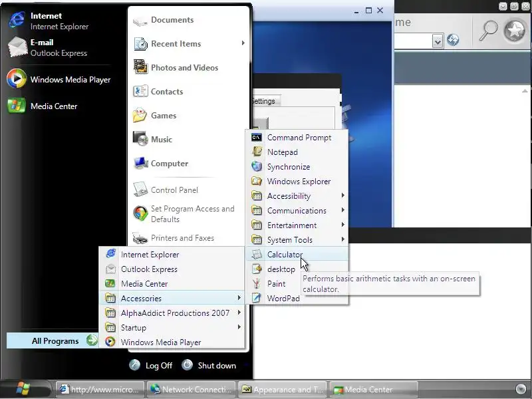532x399 pixels.
Task: Launch Windows Media Player from pinned list
Action: [59, 79]
